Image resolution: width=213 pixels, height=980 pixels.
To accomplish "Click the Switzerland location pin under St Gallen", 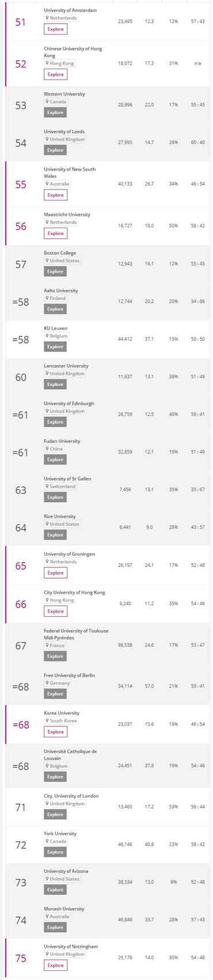I will pos(47,487).
